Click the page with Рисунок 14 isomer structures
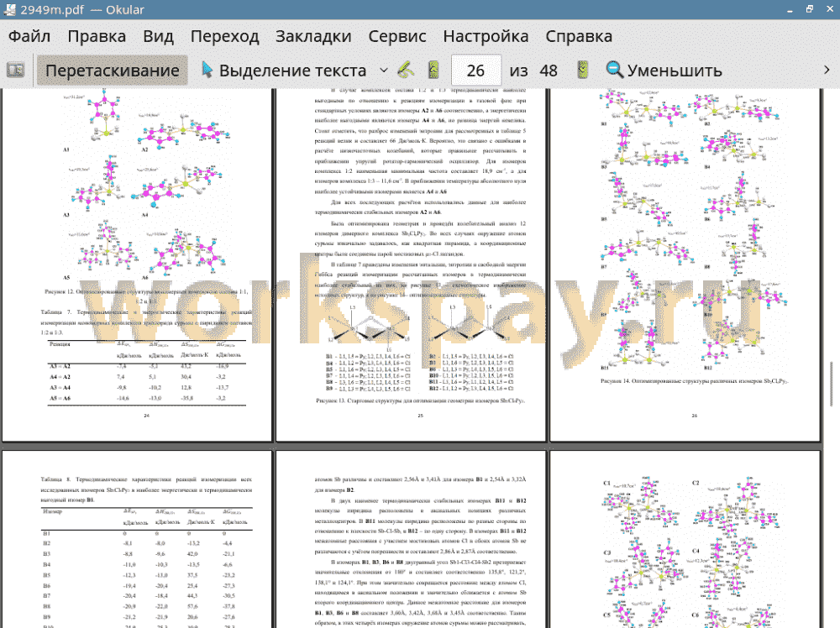Image resolution: width=840 pixels, height=628 pixels. [x=685, y=264]
